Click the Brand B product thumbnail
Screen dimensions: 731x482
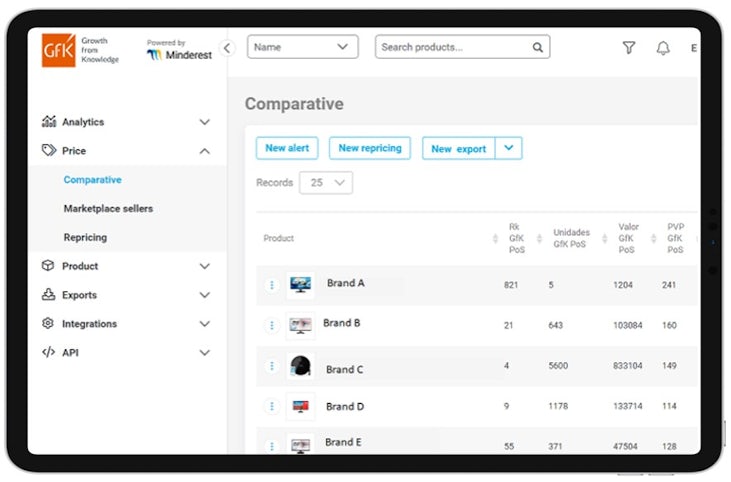coord(300,325)
